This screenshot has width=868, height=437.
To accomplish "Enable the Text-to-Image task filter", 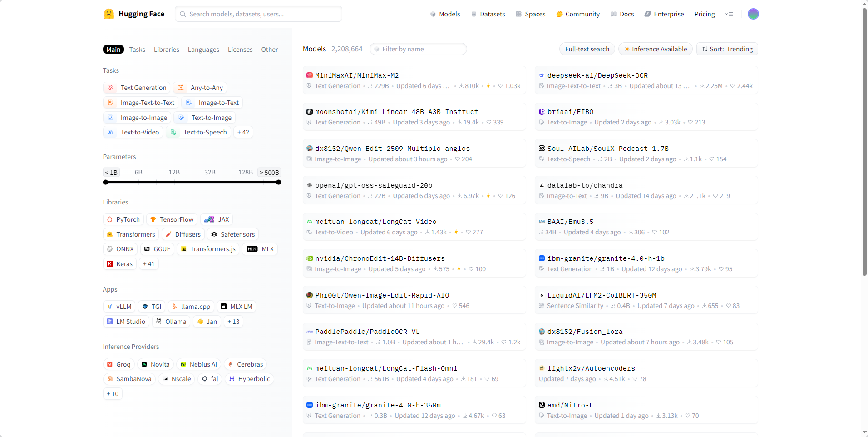I will click(x=205, y=118).
